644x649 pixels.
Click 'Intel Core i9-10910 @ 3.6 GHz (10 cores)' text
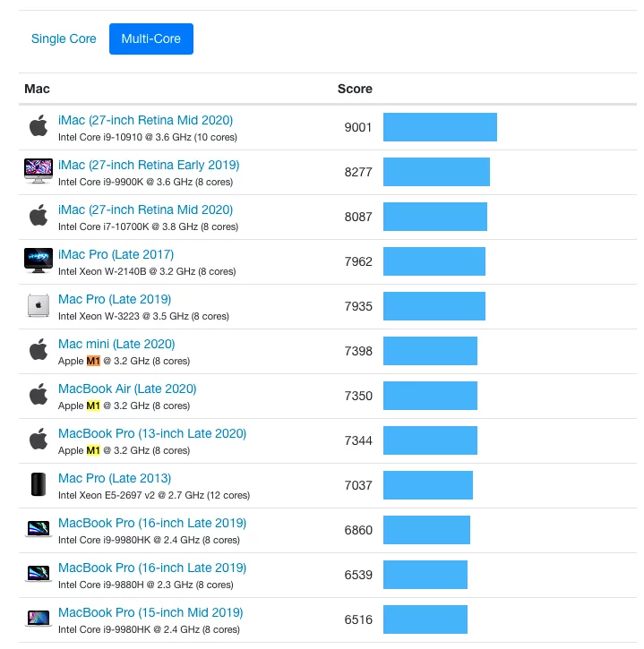click(148, 137)
